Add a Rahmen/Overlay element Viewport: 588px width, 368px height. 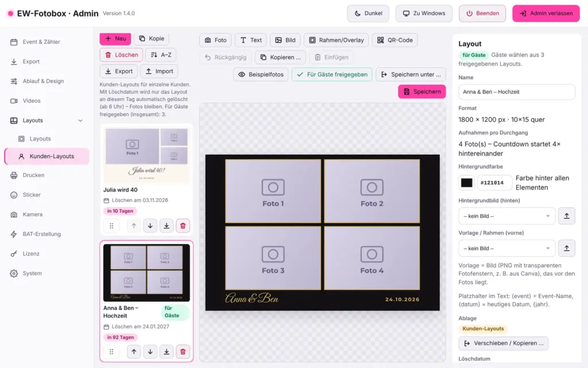coord(336,40)
